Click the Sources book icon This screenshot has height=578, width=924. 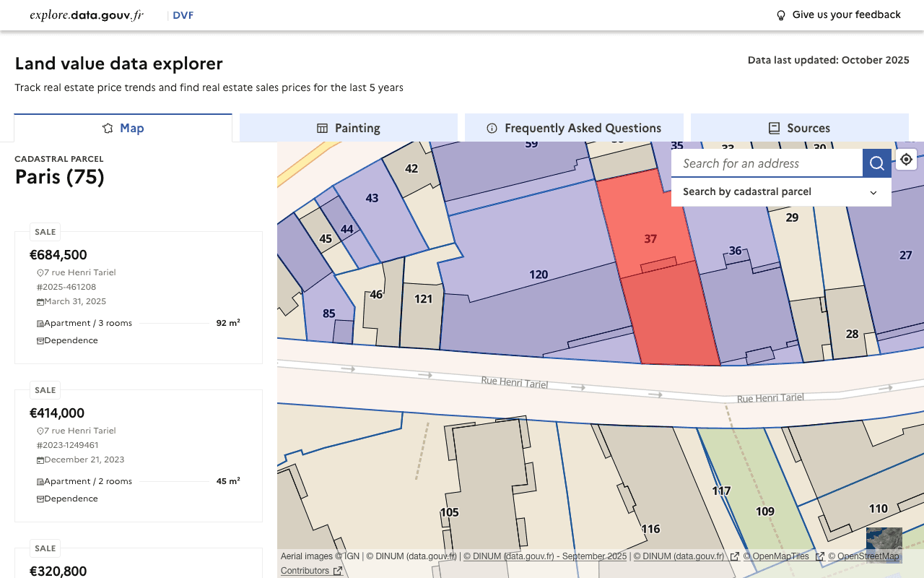(x=774, y=128)
